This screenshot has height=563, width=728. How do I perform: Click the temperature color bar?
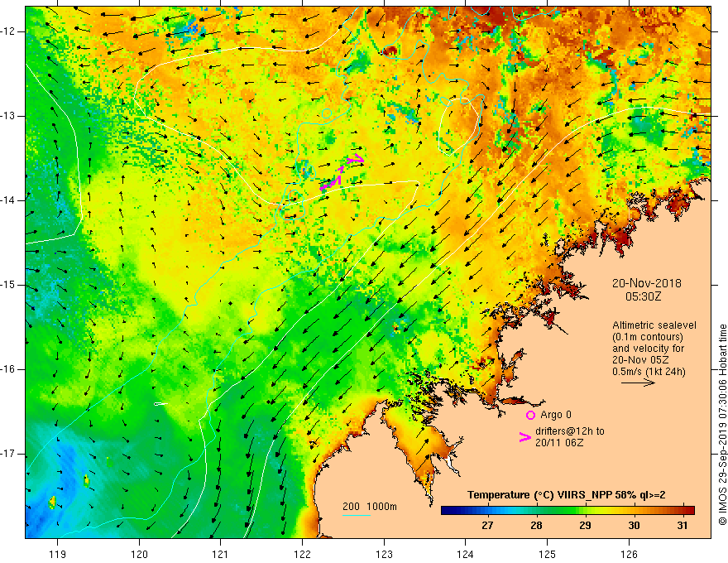(x=568, y=511)
